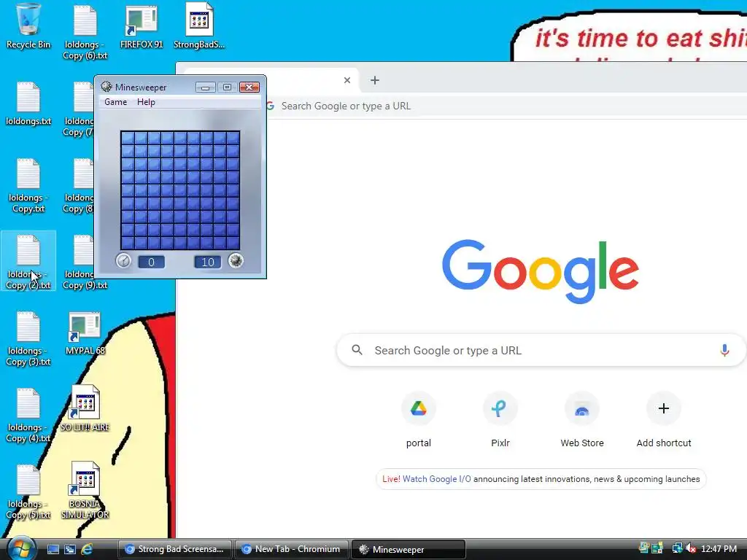
Task: Open the BOSNIA SIMULATOR shortcut
Action: 85,491
